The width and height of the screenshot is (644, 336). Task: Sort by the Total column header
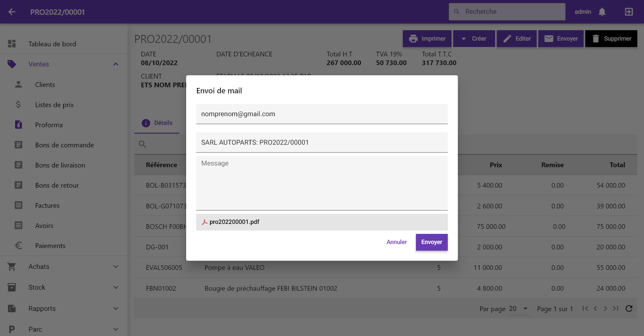pyautogui.click(x=617, y=165)
